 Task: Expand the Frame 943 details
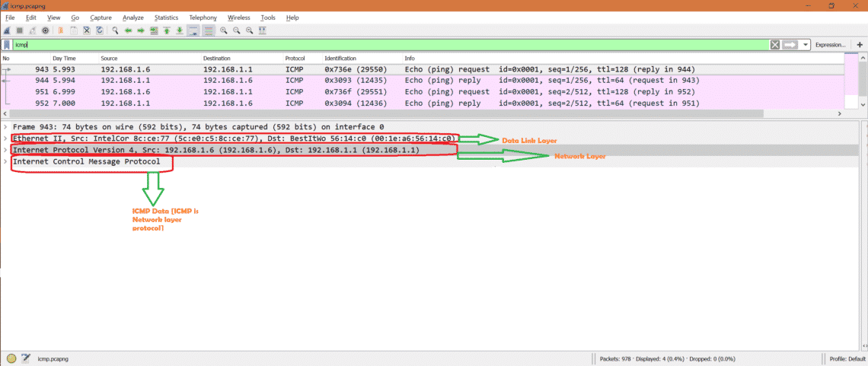[5, 126]
